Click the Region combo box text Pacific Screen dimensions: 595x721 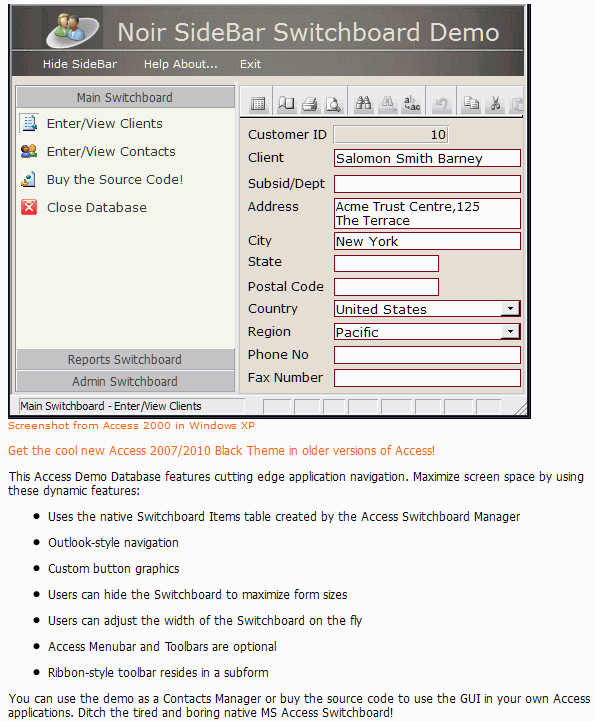click(x=357, y=332)
